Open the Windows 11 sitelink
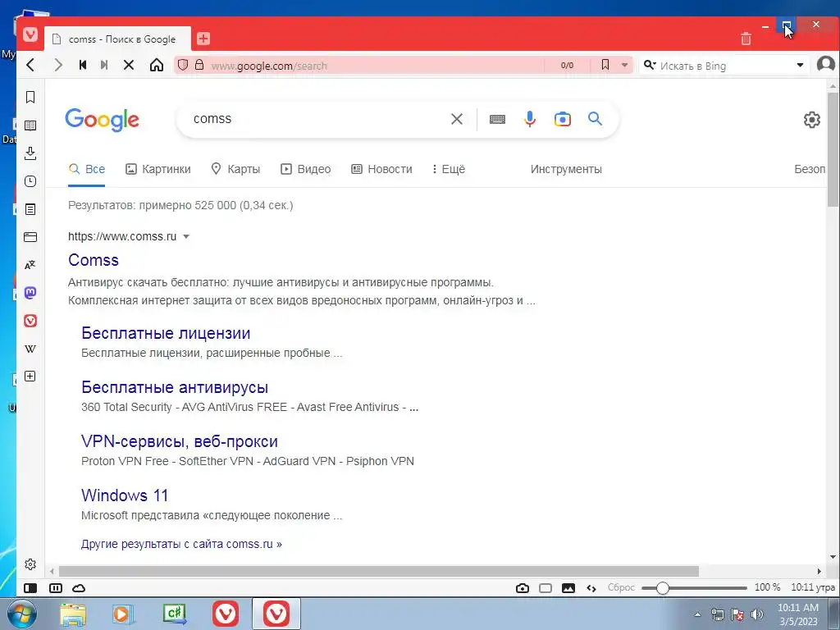 [x=125, y=495]
